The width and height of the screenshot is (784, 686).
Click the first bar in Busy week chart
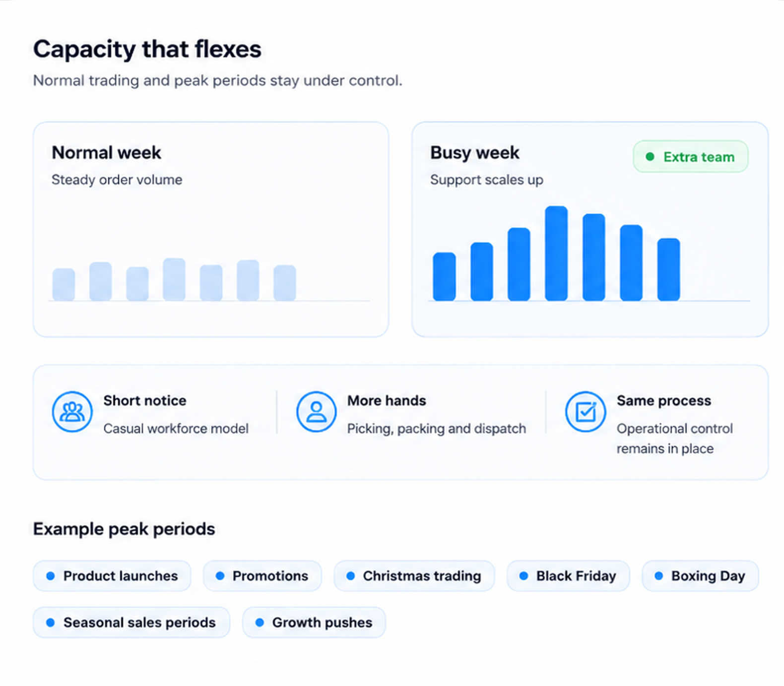point(444,277)
